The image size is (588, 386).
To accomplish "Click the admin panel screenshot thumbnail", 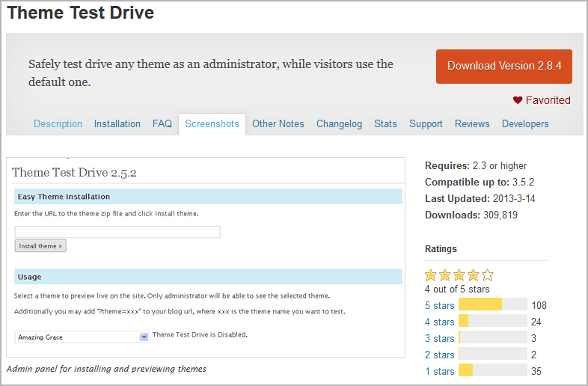I will pyautogui.click(x=206, y=257).
